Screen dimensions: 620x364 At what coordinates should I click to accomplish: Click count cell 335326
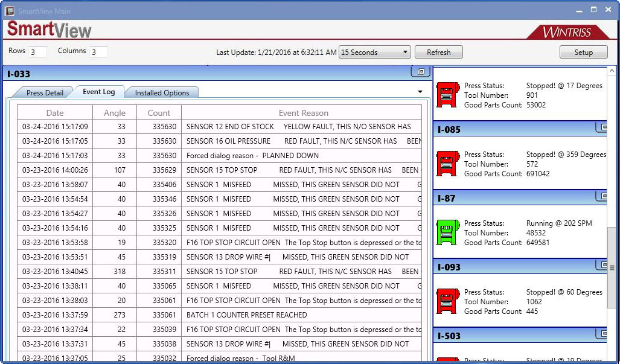point(159,214)
